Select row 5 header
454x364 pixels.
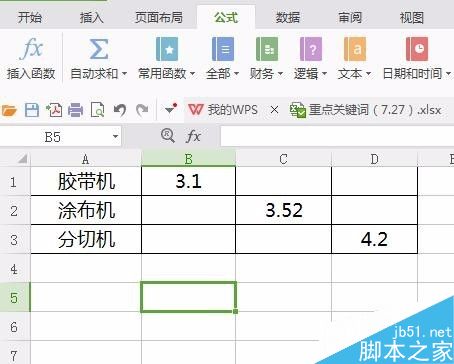15,297
